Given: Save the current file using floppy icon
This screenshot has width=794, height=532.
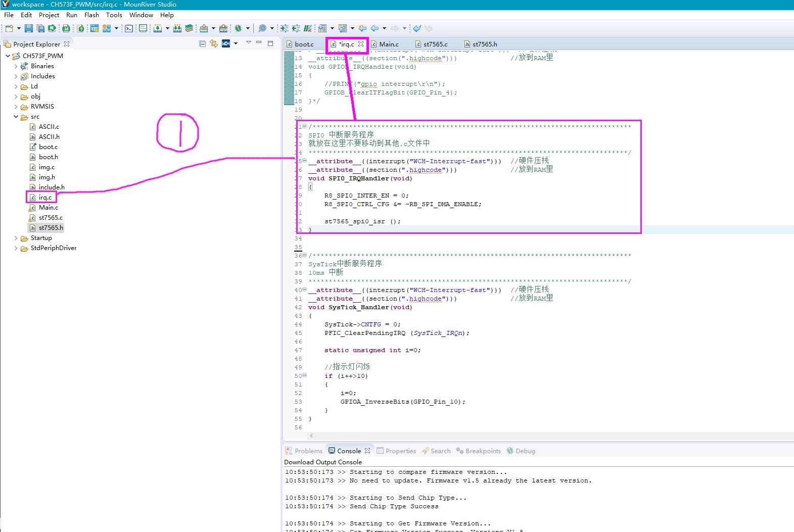Looking at the screenshot, I should pyautogui.click(x=29, y=28).
